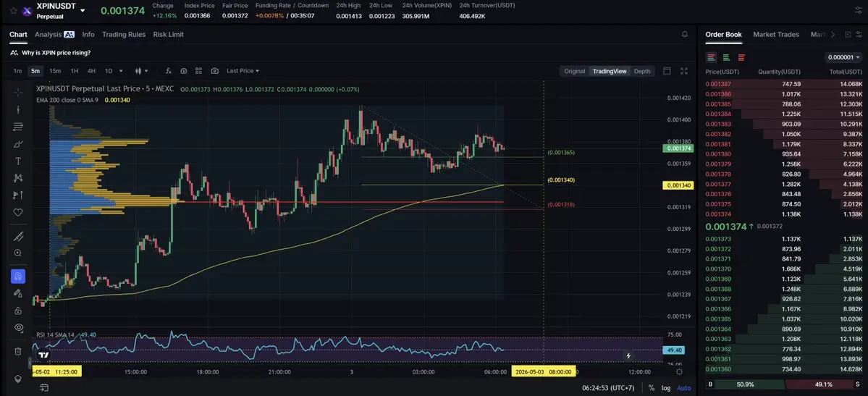Switch to the Analysis AI tab

coord(54,34)
